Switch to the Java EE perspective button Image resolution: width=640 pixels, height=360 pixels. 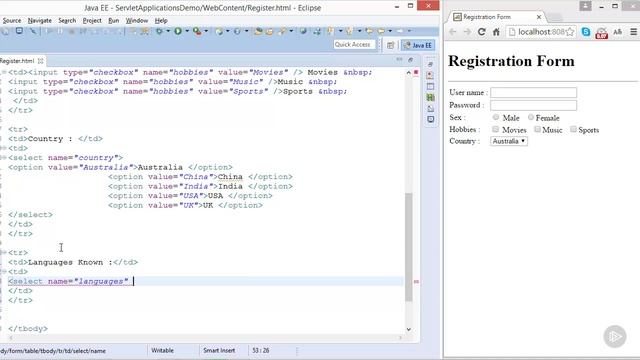[x=418, y=45]
